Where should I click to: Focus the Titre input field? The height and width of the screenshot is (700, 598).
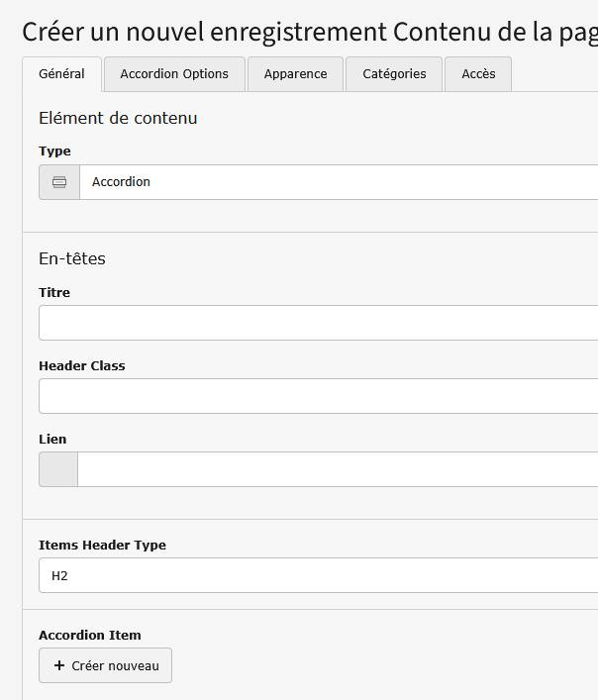pyautogui.click(x=317, y=323)
